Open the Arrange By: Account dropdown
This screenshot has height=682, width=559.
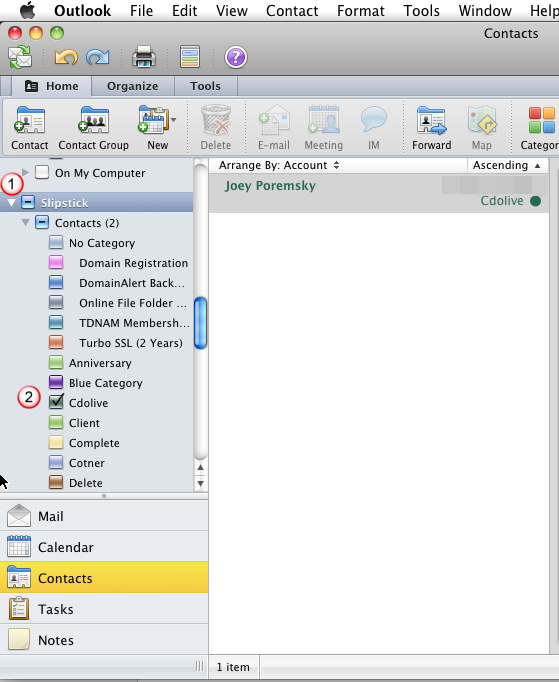point(279,165)
